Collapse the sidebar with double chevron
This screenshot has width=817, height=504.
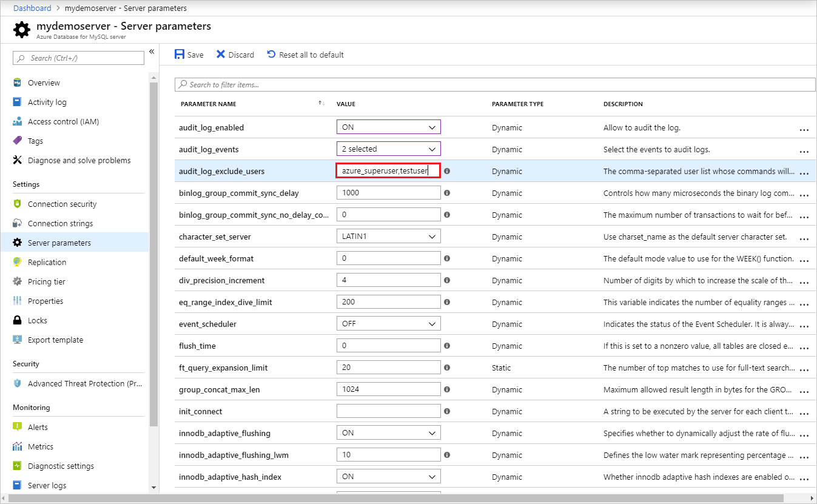(152, 52)
